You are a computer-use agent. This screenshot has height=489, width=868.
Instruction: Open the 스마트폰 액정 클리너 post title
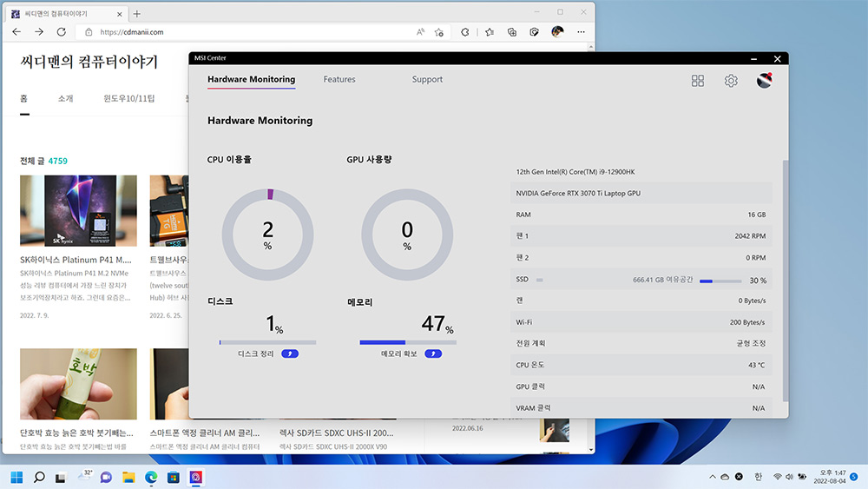point(204,433)
